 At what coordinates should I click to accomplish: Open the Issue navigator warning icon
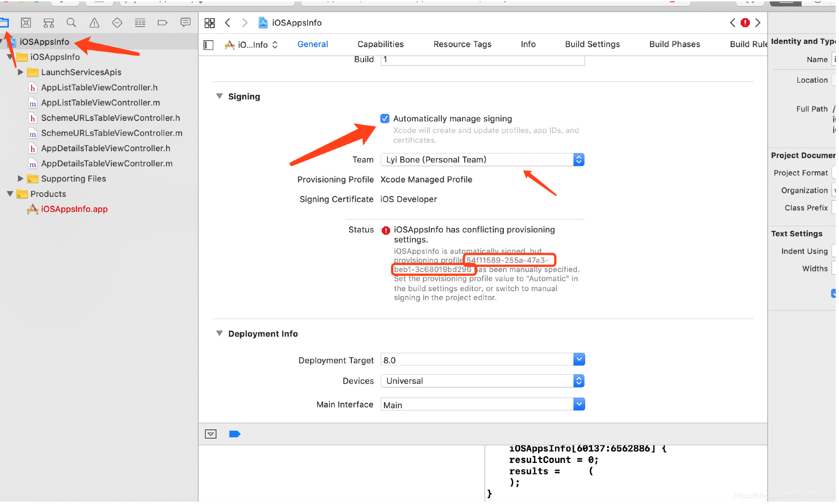click(x=94, y=22)
